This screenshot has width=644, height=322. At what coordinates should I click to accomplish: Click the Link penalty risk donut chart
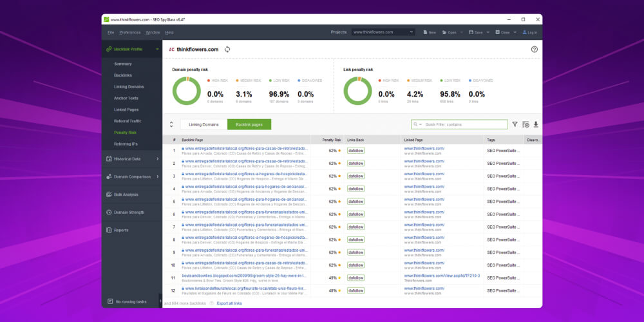pyautogui.click(x=357, y=91)
